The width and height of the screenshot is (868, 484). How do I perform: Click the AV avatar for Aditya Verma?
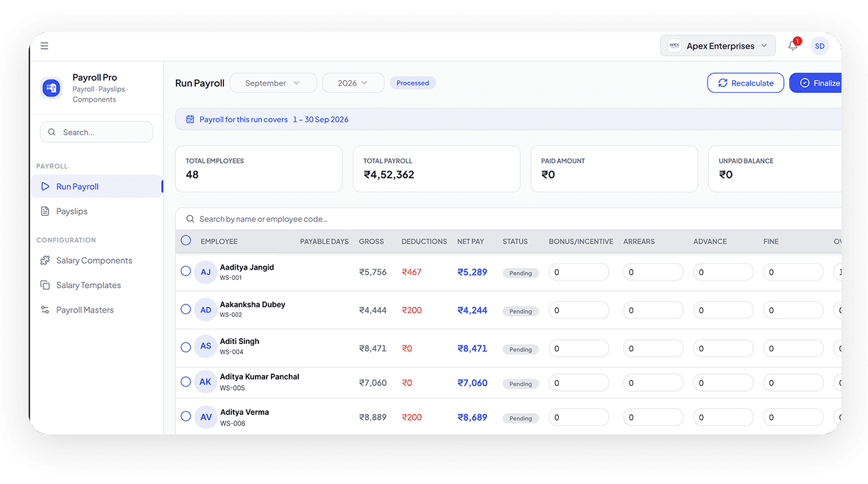(205, 417)
